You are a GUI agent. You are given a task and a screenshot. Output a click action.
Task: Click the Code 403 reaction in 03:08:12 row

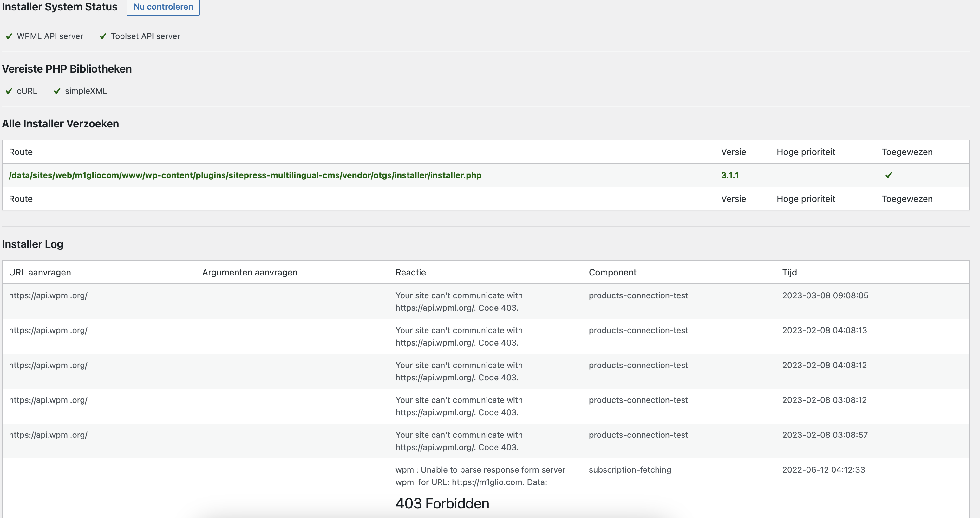[x=459, y=406]
